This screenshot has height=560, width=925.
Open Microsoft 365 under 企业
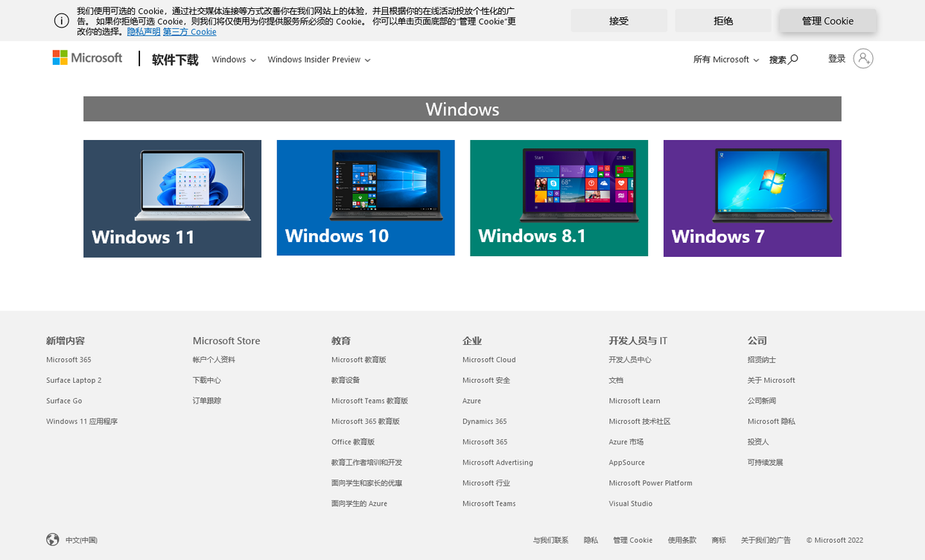click(x=485, y=442)
